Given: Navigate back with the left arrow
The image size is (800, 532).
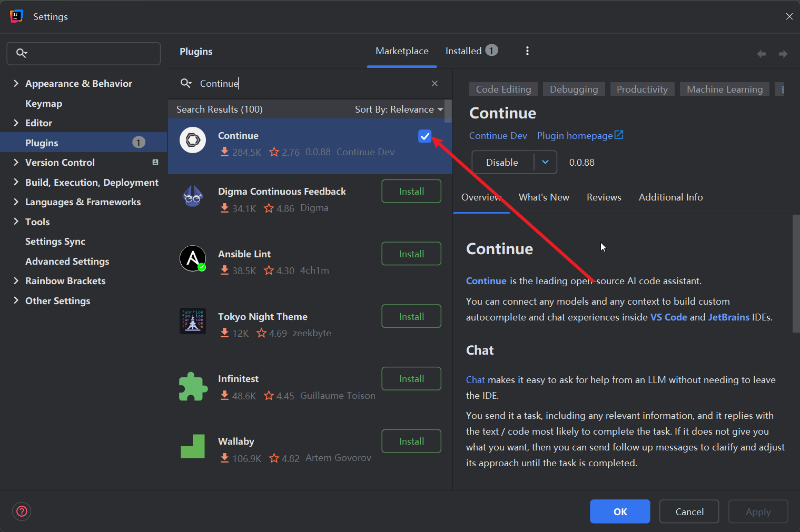Looking at the screenshot, I should 762,54.
